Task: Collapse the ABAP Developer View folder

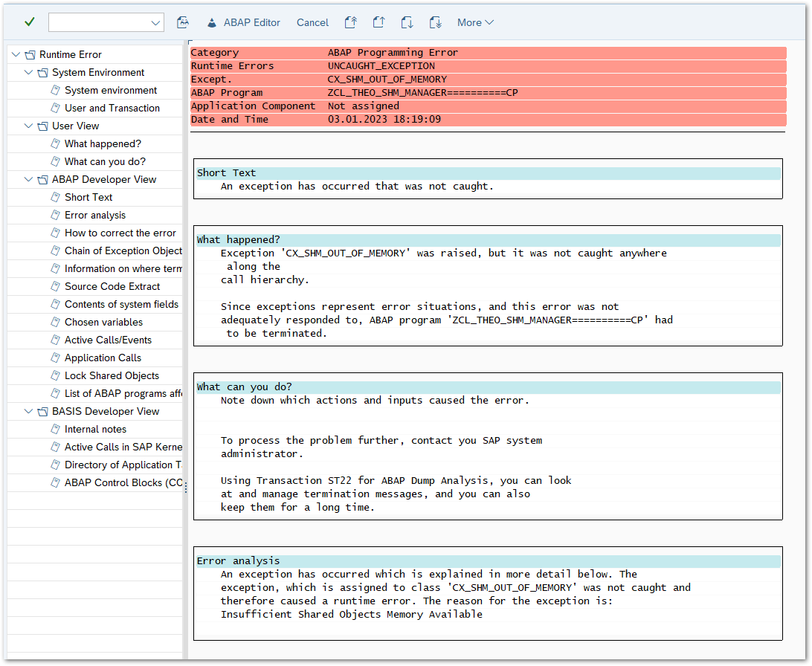Action: pyautogui.click(x=29, y=179)
